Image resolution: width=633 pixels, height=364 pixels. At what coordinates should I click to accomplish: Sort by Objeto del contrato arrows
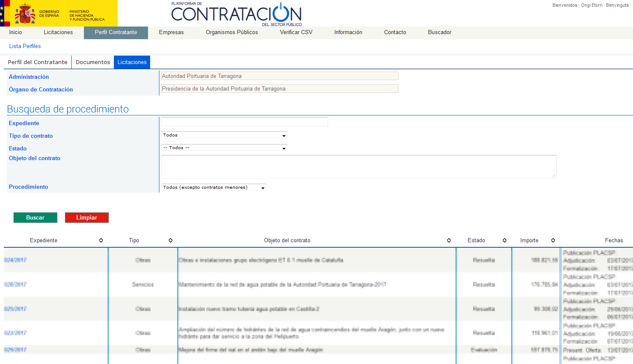tap(449, 241)
